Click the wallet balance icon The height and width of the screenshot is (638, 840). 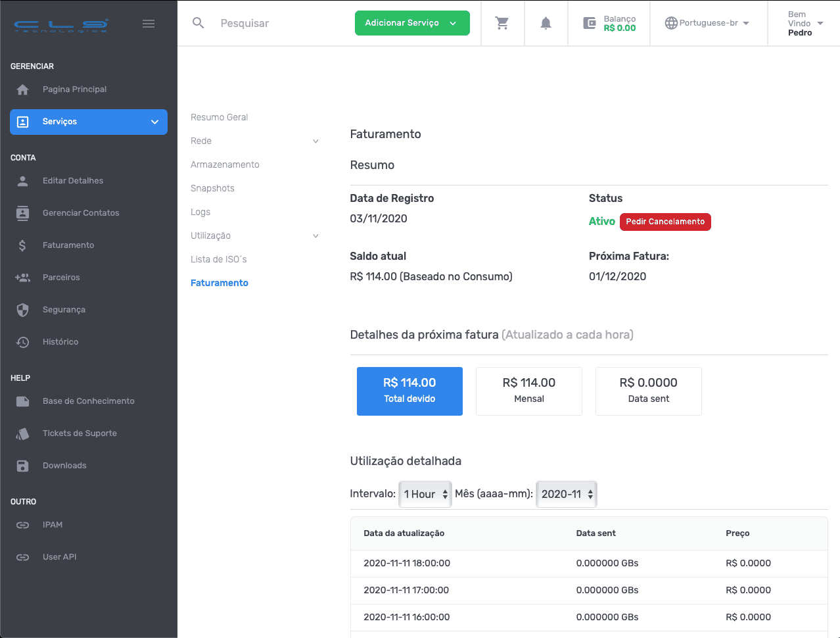[x=590, y=23]
